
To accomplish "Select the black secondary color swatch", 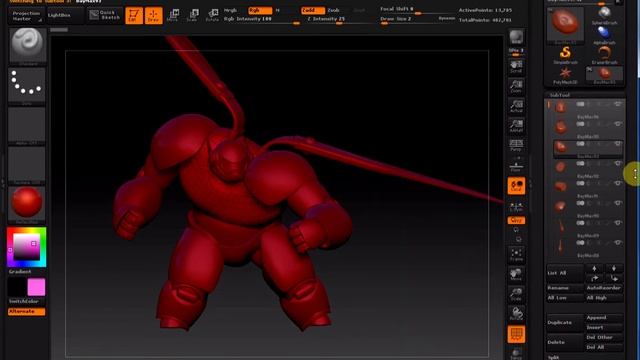I will pyautogui.click(x=17, y=287).
